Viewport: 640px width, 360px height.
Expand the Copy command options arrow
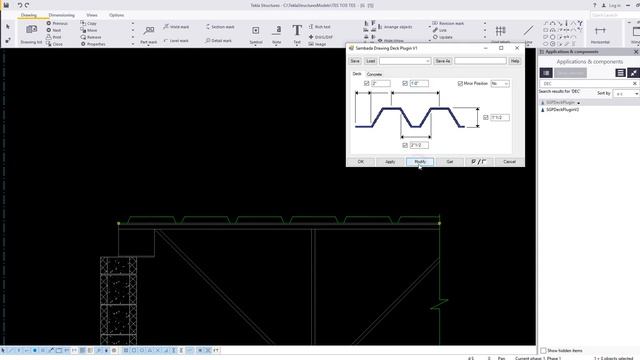pos(133,23)
